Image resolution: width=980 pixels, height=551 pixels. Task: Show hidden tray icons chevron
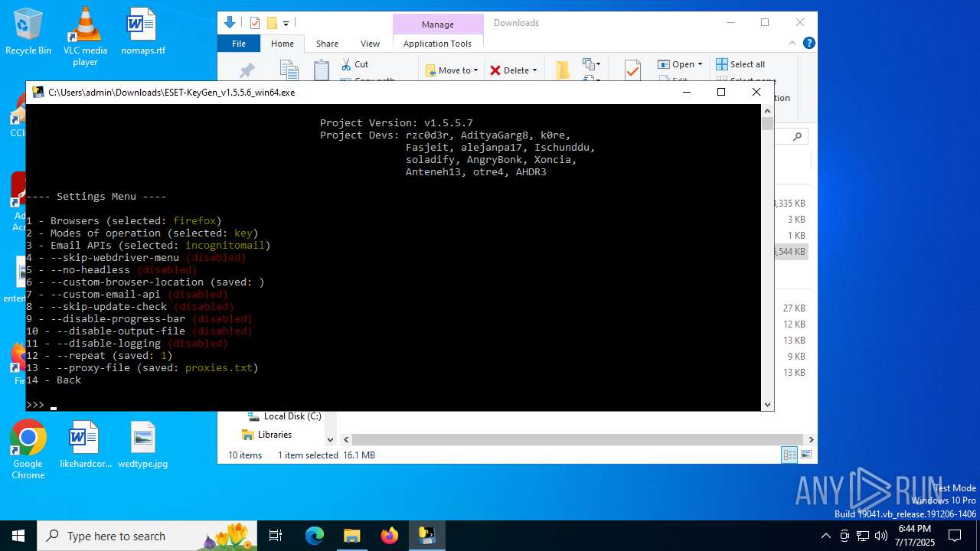(826, 536)
